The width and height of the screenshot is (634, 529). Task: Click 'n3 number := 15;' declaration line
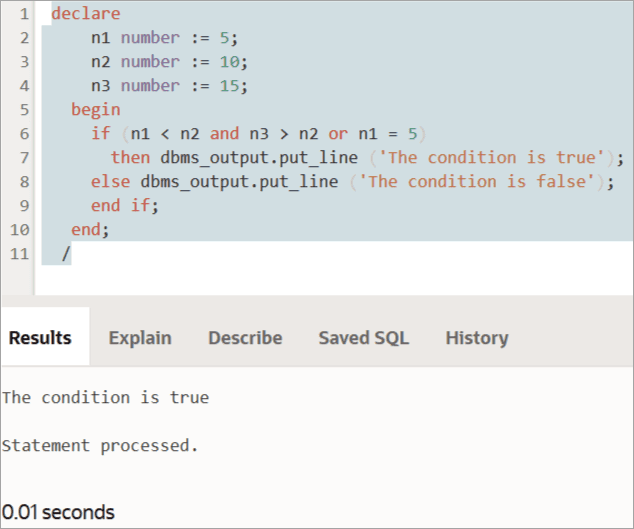pyautogui.click(x=169, y=85)
